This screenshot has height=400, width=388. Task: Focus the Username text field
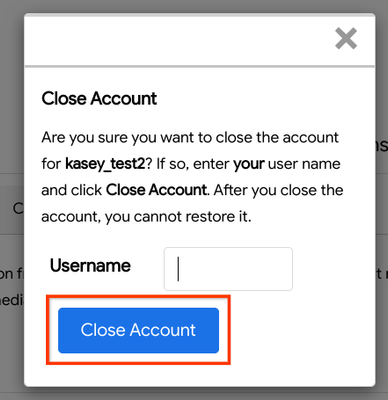pos(228,269)
